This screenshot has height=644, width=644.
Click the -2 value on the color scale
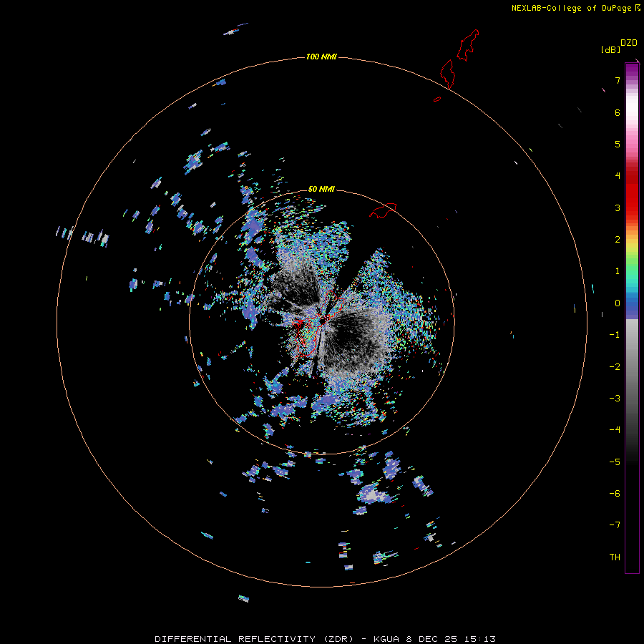tap(615, 367)
